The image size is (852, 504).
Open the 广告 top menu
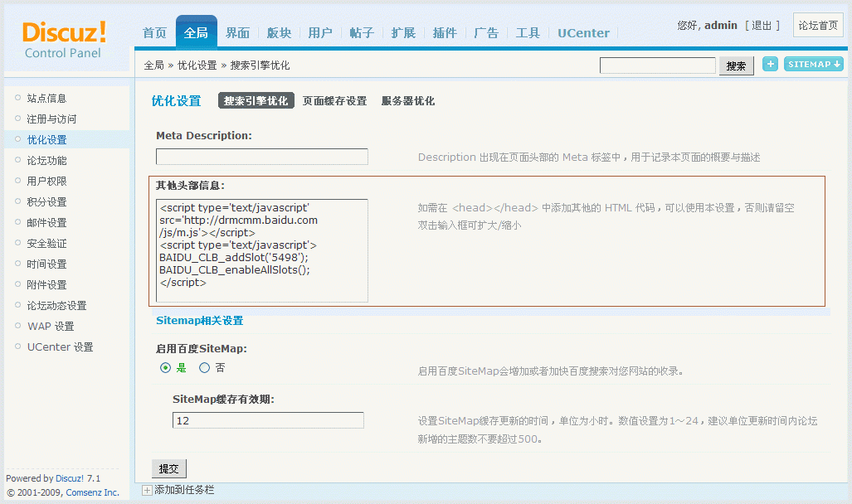486,33
